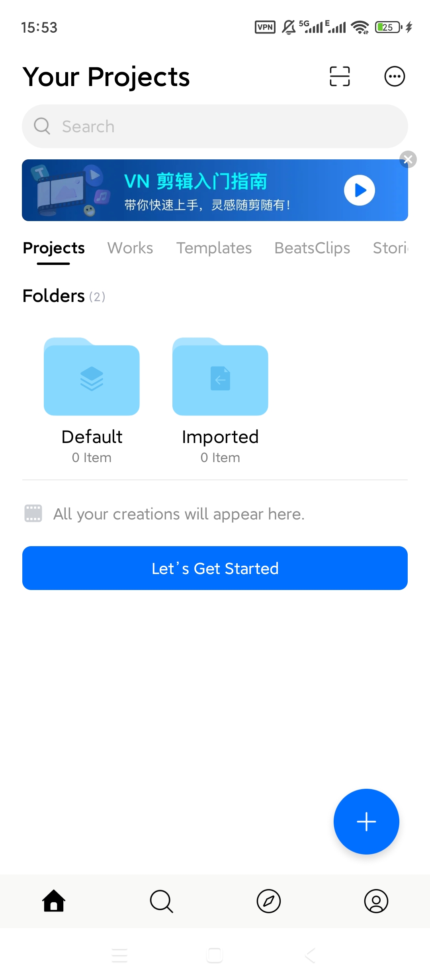The image size is (430, 980).
Task: Select the Projects tab
Action: coord(54,248)
